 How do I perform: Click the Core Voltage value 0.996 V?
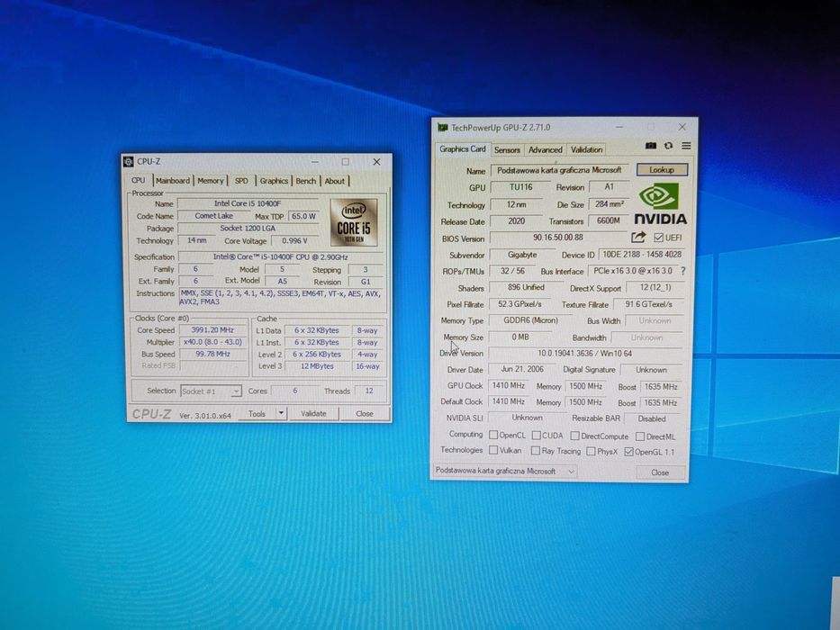tap(295, 241)
